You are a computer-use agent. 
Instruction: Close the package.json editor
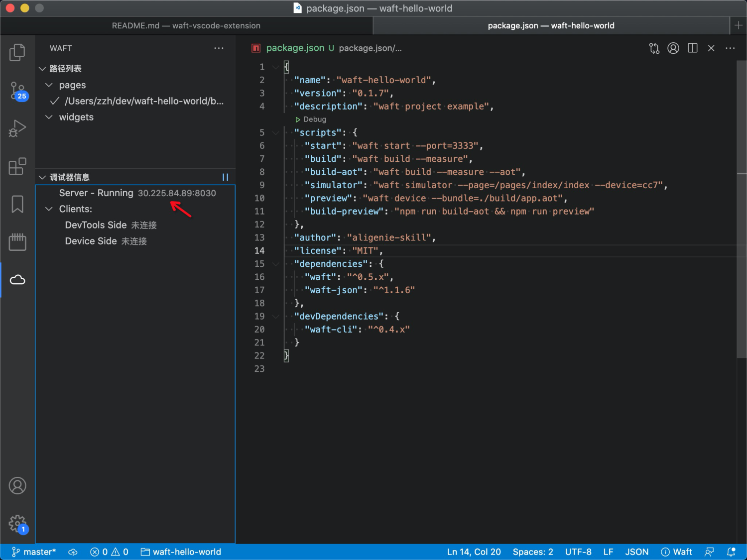pyautogui.click(x=711, y=48)
